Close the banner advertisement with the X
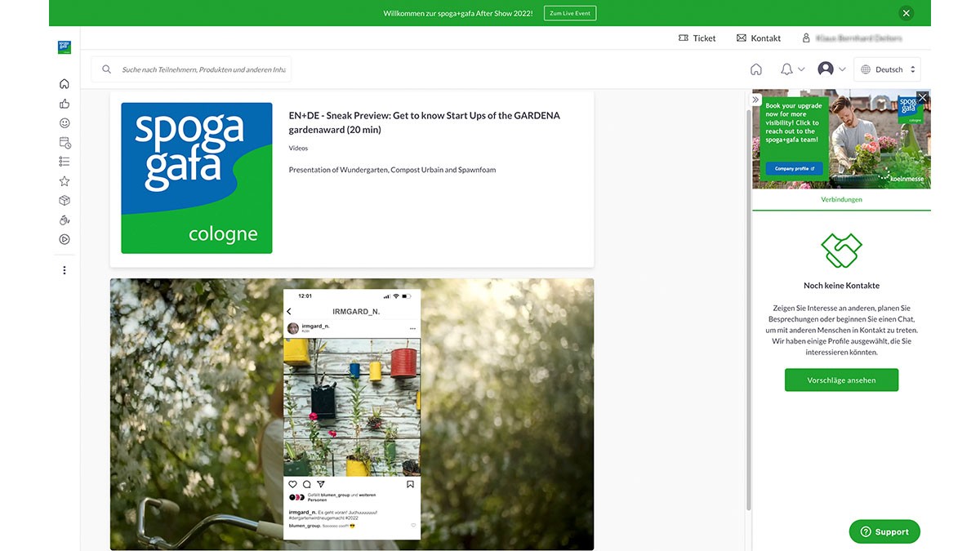The width and height of the screenshot is (980, 551). (x=923, y=97)
